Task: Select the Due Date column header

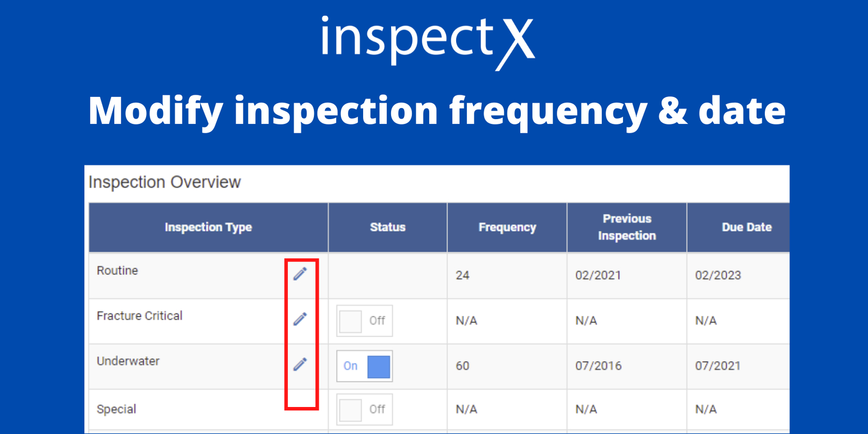Action: tap(746, 227)
